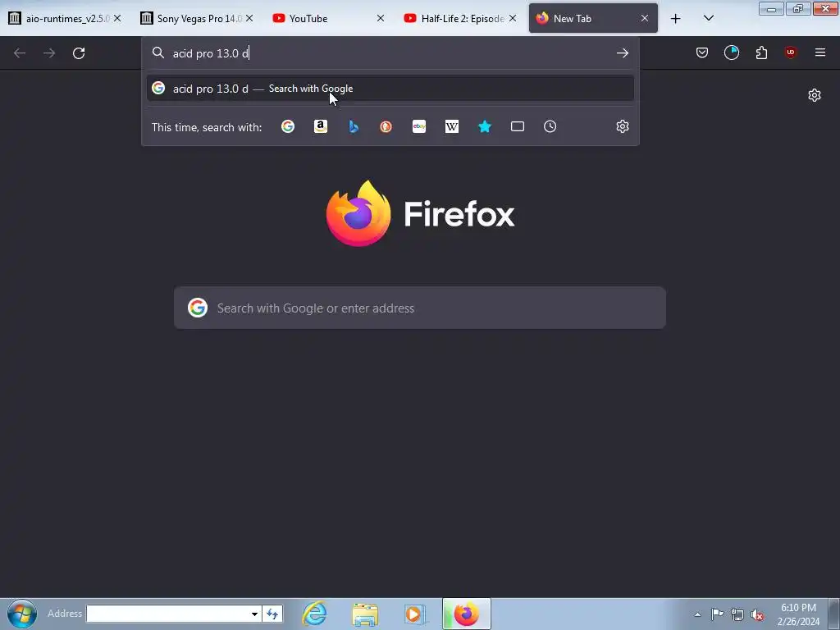The height and width of the screenshot is (630, 840).
Task: Open the clock showing 6:10 PM
Action: click(798, 614)
